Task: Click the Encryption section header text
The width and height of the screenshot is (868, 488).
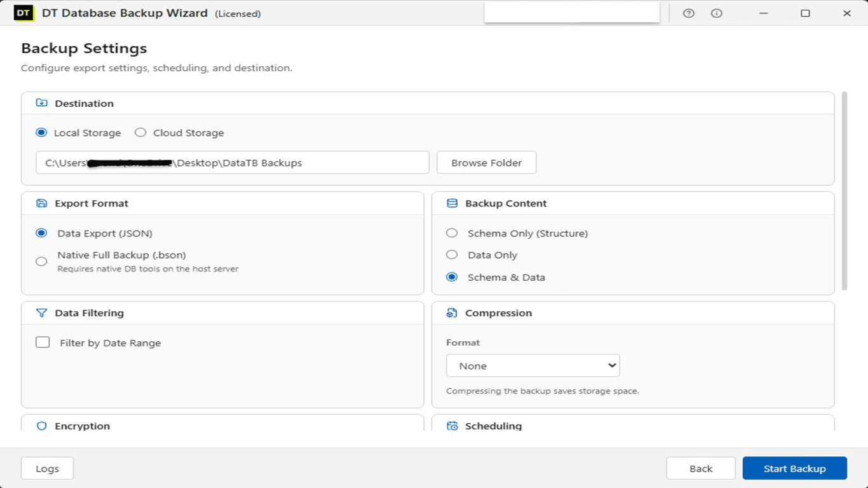Action: [x=82, y=426]
